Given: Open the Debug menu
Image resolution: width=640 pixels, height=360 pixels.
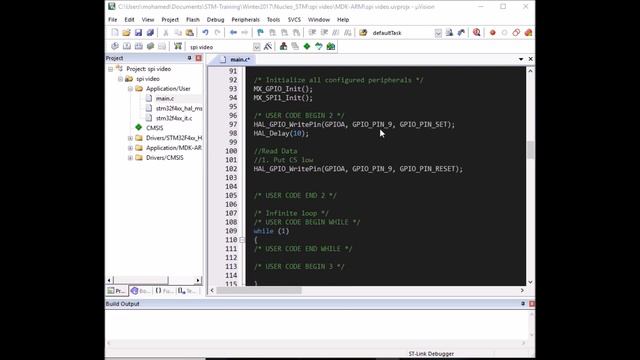Looking at the screenshot, I should (215, 20).
